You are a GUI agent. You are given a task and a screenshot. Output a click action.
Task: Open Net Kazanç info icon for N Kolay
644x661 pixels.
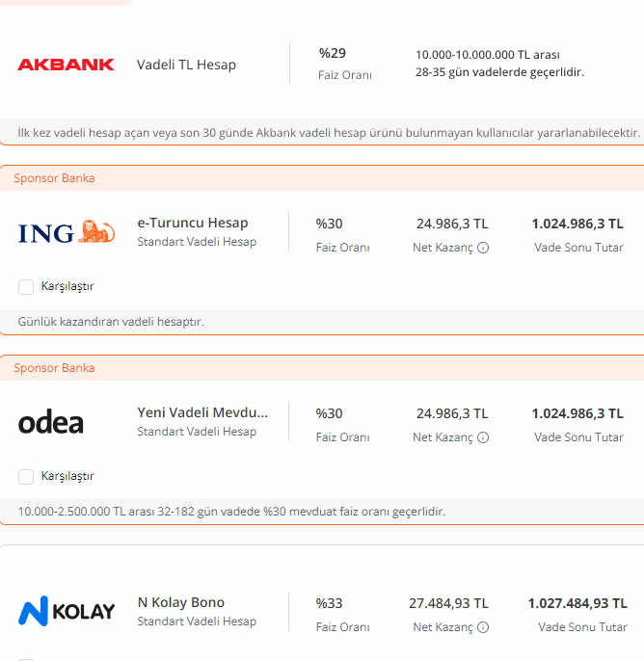coord(483,627)
